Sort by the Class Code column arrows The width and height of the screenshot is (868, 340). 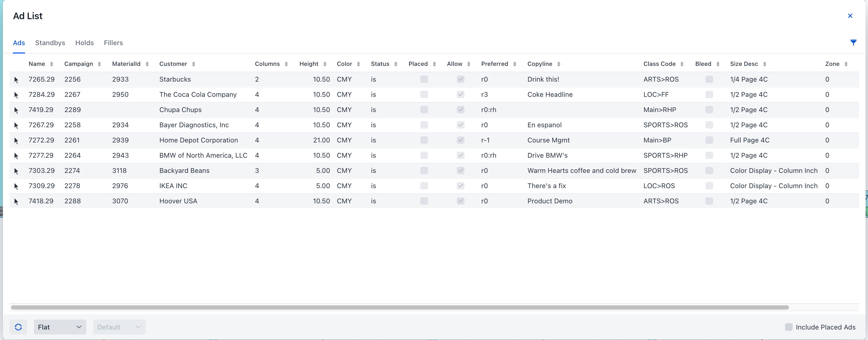coord(682,64)
